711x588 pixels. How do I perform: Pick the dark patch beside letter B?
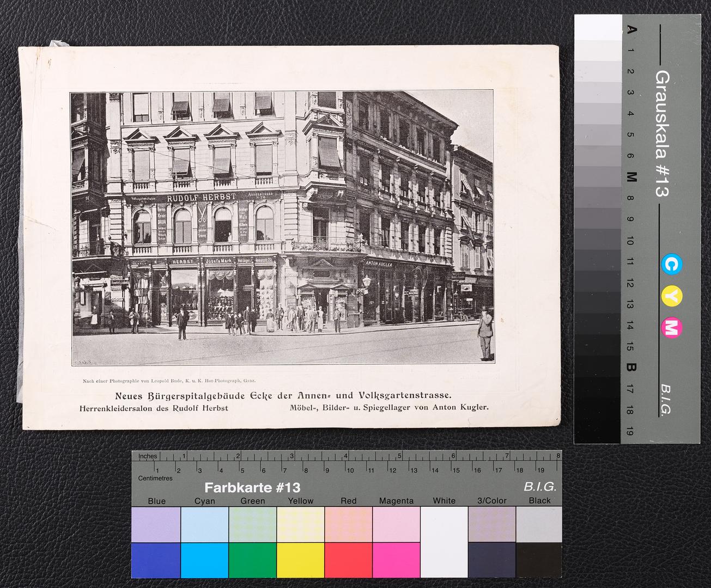598,367
